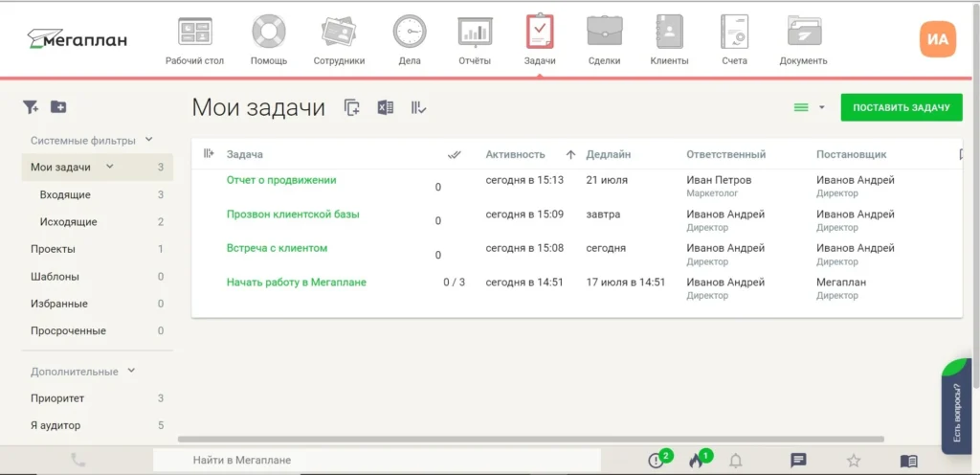980x475 pixels.
Task: Sort by Активность arrow
Action: (x=570, y=154)
